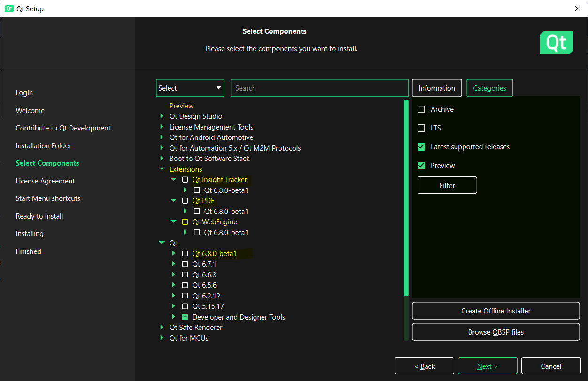
Task: Disable Latest supported releases checkbox
Action: (x=421, y=147)
